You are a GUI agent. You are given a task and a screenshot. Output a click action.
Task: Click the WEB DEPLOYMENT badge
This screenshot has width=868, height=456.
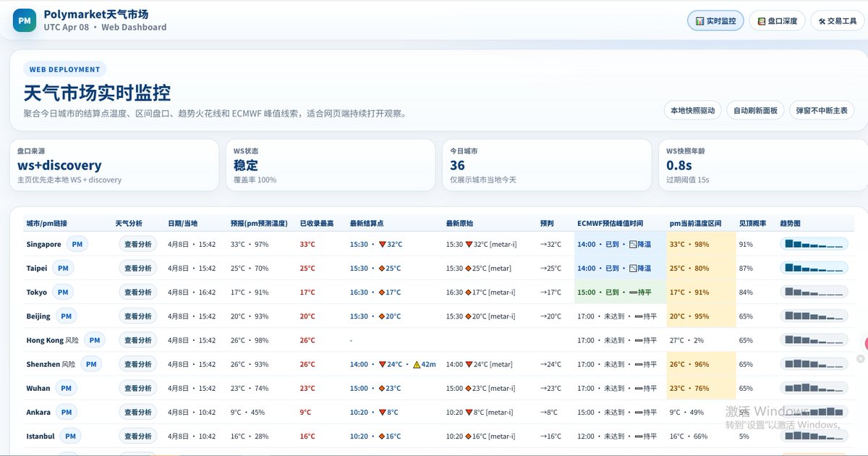pyautogui.click(x=65, y=69)
